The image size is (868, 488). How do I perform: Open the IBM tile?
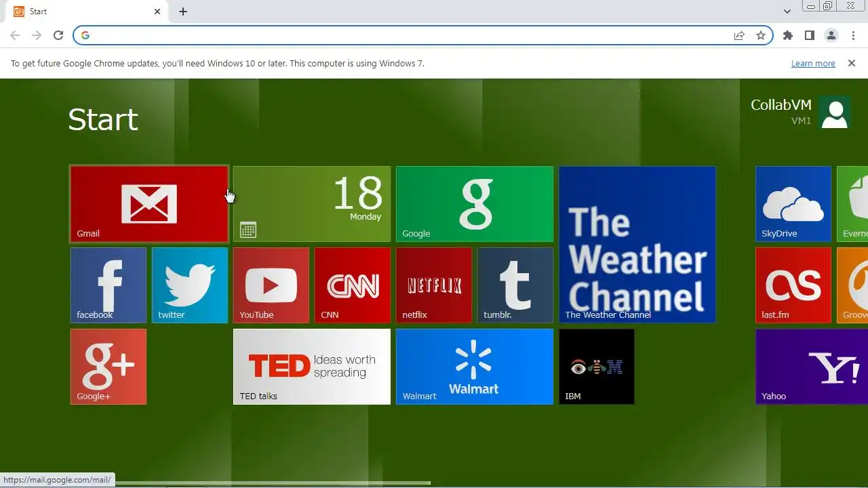pyautogui.click(x=597, y=367)
